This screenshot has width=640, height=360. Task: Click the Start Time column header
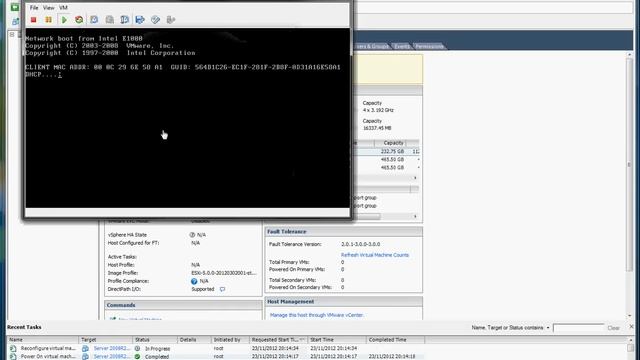tap(337, 340)
